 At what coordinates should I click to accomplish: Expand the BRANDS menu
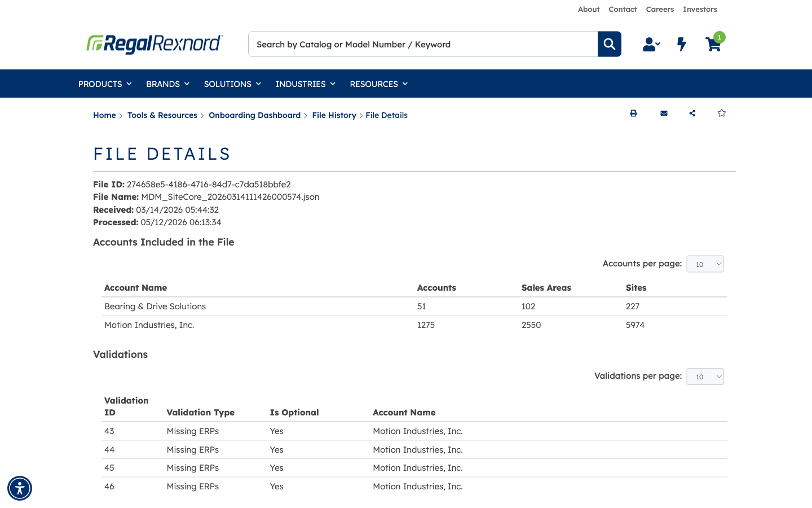[x=167, y=84]
